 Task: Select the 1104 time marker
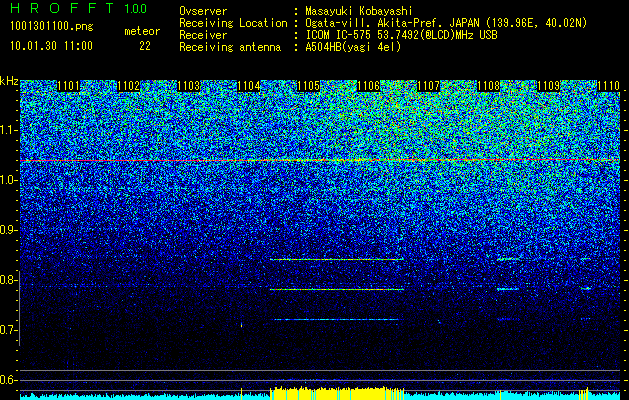point(249,86)
